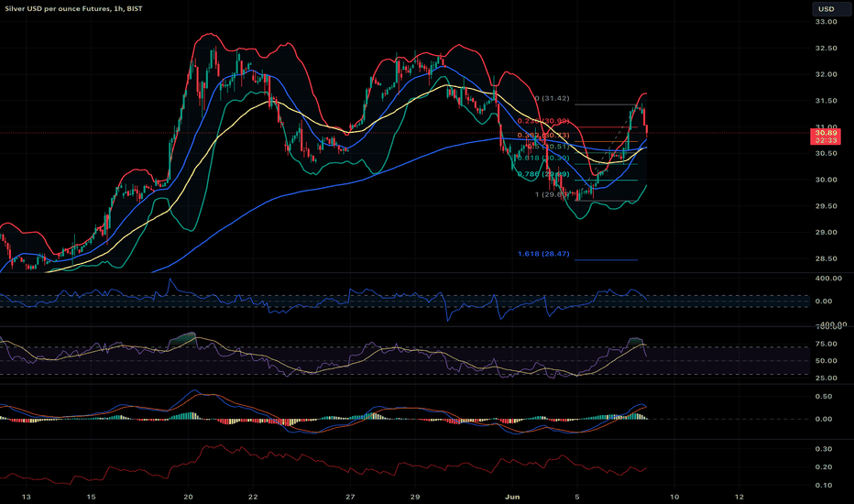Click the 30.00 price axis label
The image size is (854, 504).
click(827, 180)
